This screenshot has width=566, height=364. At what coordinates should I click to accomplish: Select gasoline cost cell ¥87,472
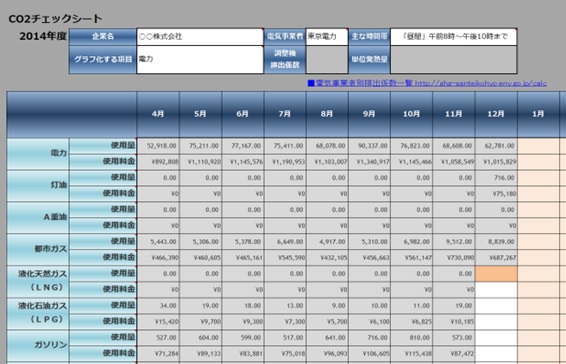point(454,353)
